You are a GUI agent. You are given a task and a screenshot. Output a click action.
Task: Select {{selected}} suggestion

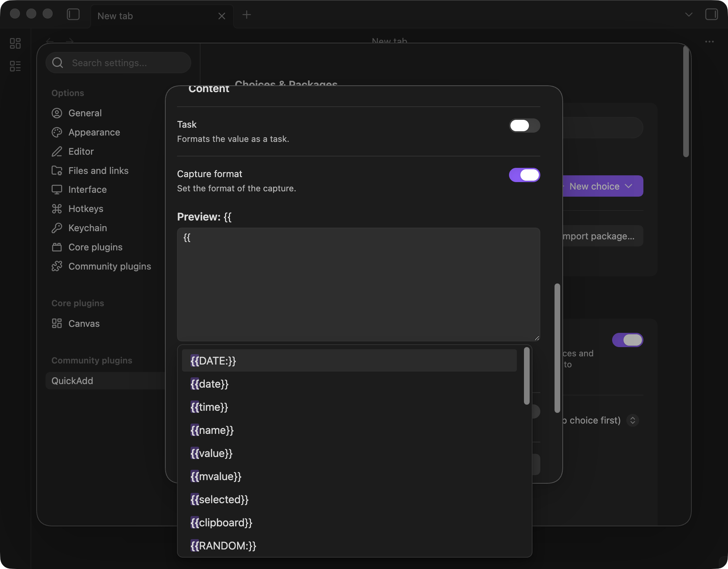click(x=349, y=499)
